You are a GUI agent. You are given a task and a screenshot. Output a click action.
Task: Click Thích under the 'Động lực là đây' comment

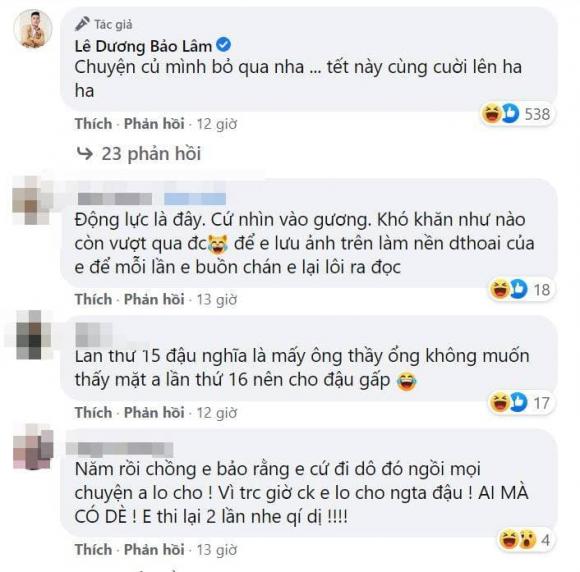(93, 299)
